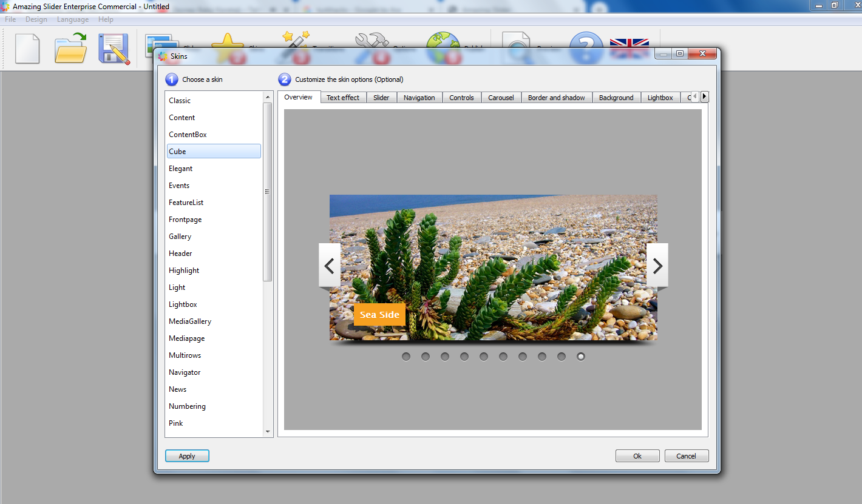Pick the Gallery skin
This screenshot has height=504, width=862.
(x=214, y=237)
